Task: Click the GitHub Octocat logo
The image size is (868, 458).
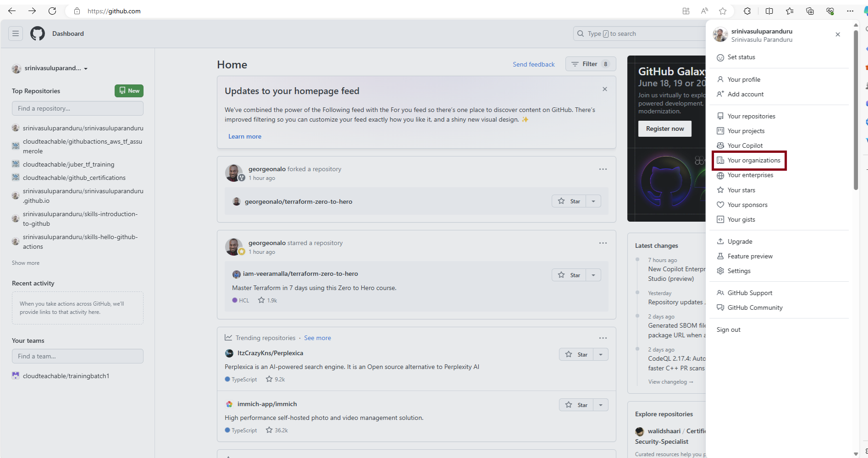Action: click(x=38, y=34)
